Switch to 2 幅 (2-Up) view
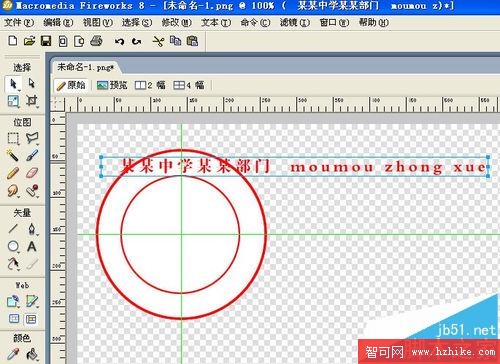Screen dimensions: 500x364 (150, 85)
